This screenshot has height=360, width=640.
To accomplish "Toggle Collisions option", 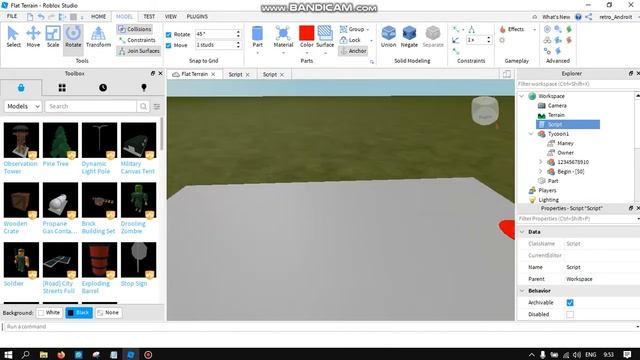I will 135,29.
